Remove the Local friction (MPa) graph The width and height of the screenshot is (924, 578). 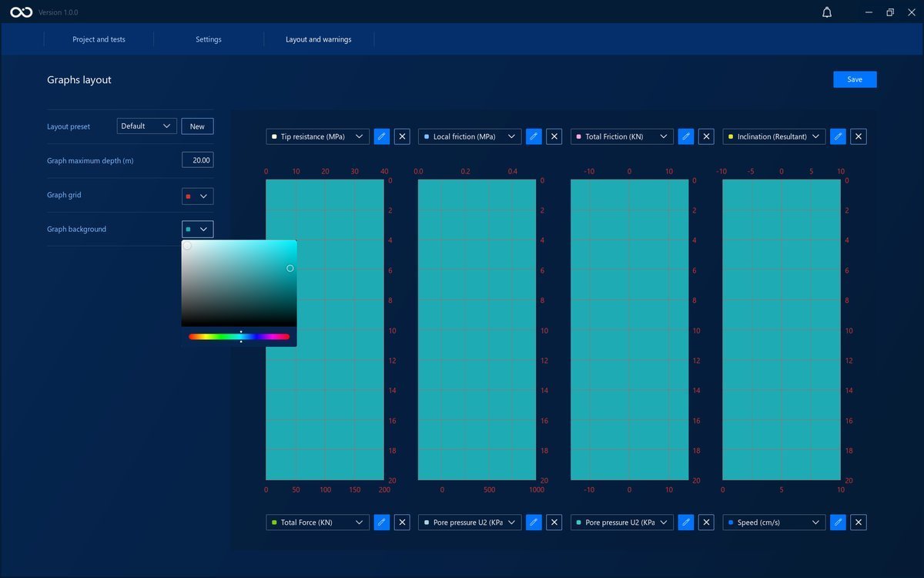[554, 136]
